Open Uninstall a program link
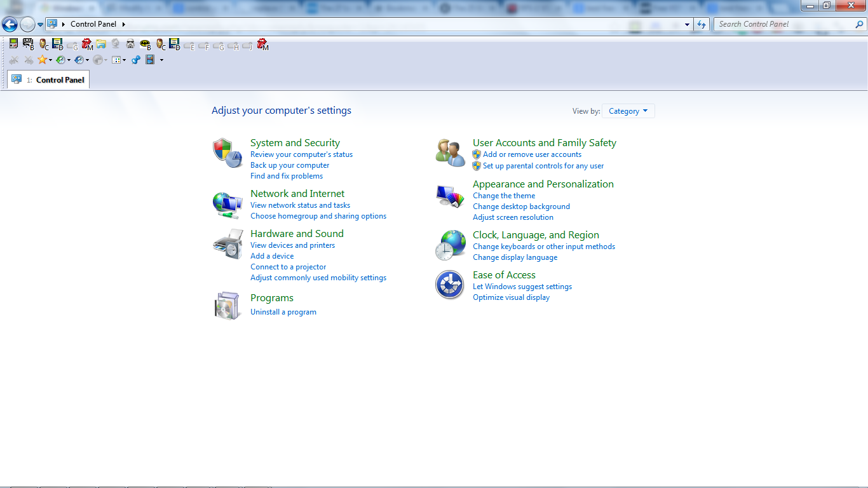Image resolution: width=868 pixels, height=488 pixels. click(283, 312)
